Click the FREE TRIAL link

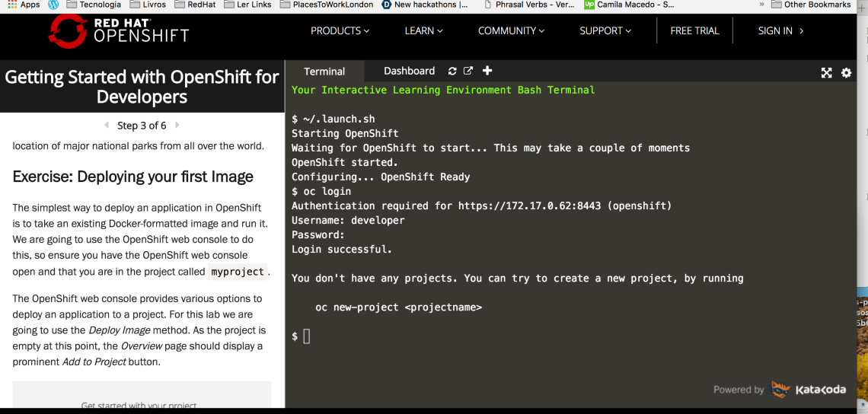[694, 31]
